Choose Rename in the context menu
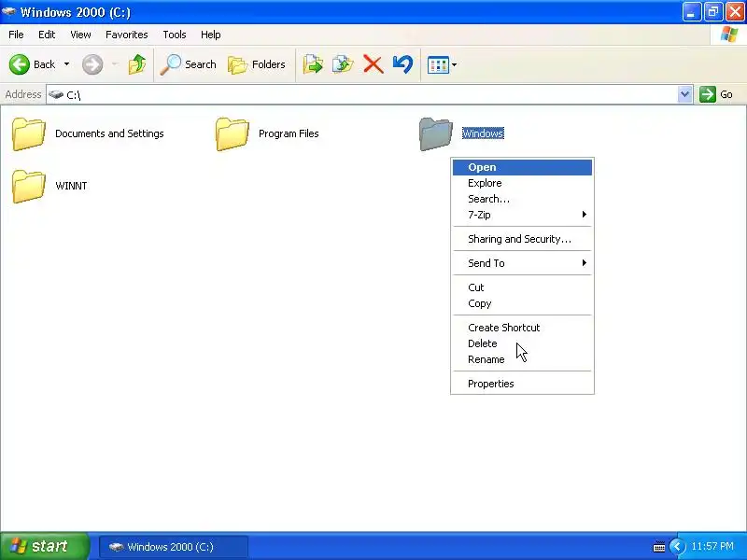 coord(522,359)
